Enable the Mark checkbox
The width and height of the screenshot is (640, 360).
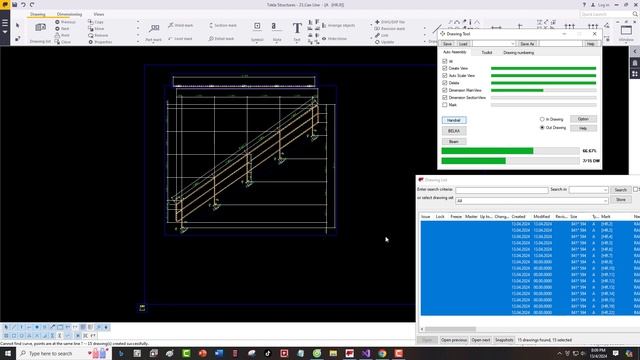(444, 105)
